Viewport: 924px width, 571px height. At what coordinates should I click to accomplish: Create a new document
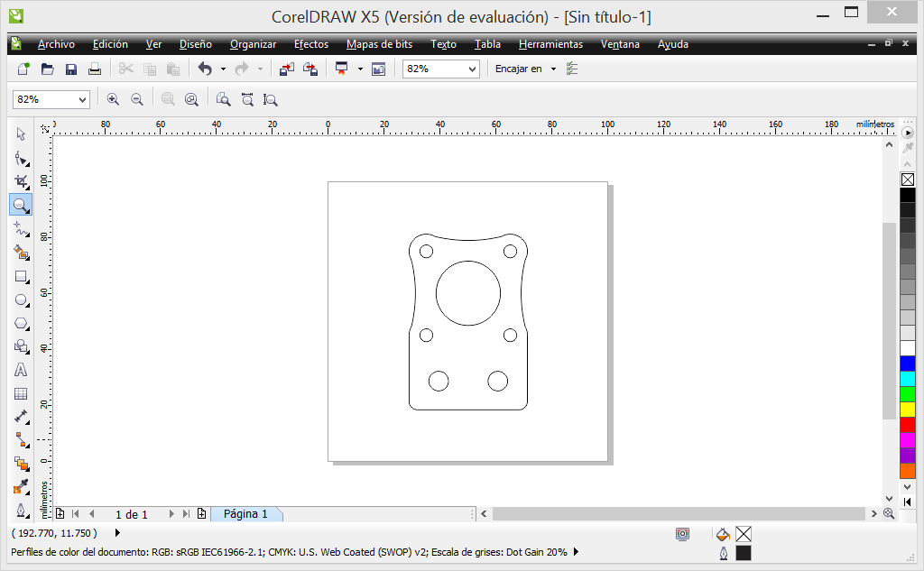click(x=23, y=69)
